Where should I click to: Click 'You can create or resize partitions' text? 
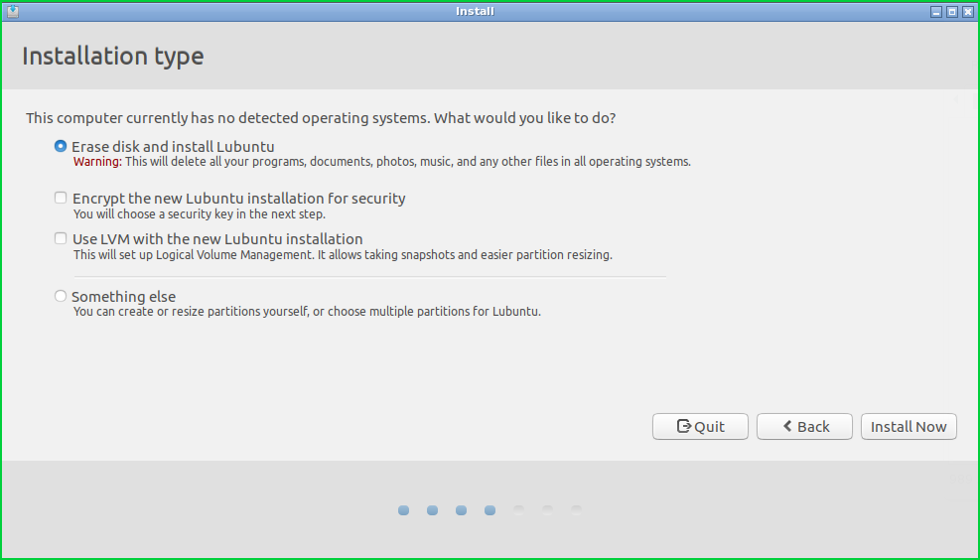point(307,311)
